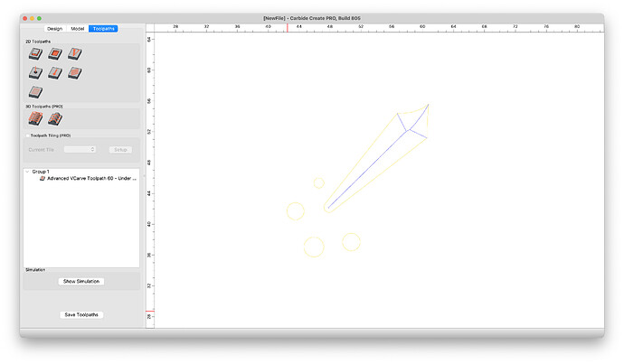This screenshot has width=624, height=364.
Task: Switch to the Model tab
Action: coord(78,28)
